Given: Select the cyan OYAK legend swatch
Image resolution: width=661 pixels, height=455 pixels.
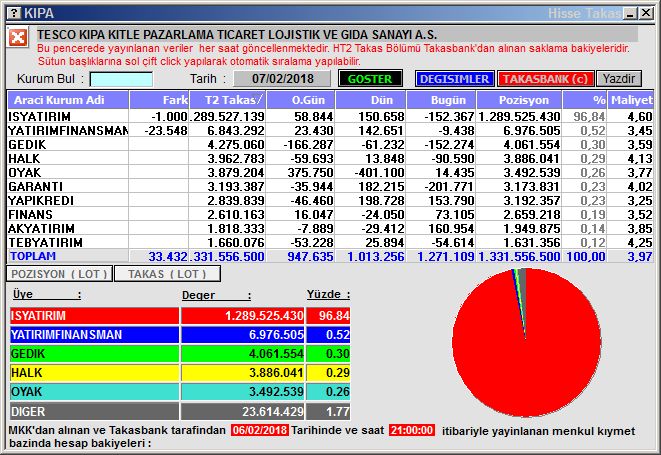Looking at the screenshot, I should 94,392.
